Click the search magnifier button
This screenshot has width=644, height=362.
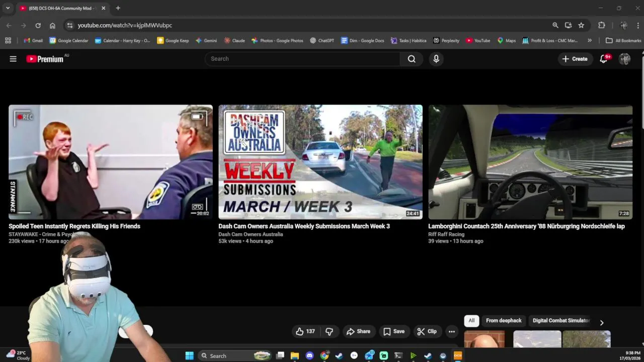(412, 59)
